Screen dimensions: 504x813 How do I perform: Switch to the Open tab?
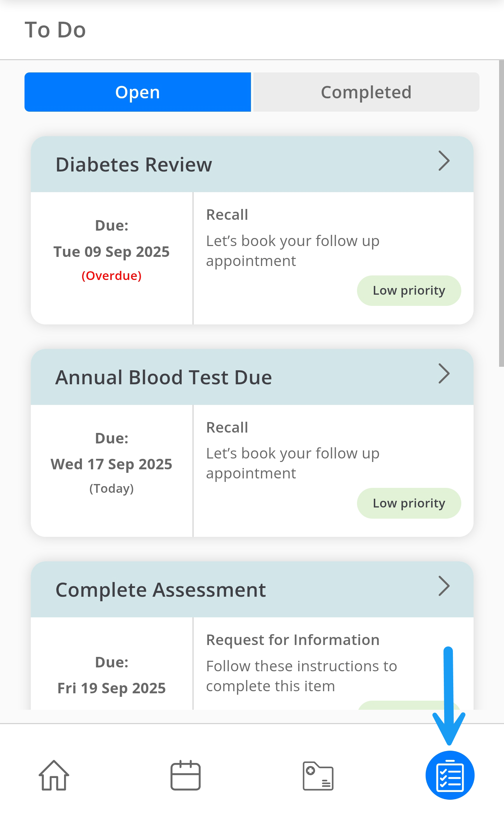(x=138, y=92)
